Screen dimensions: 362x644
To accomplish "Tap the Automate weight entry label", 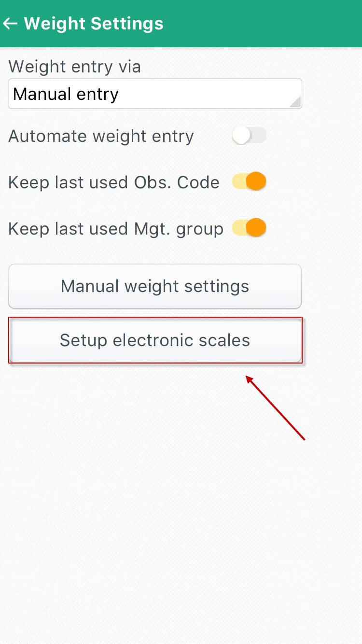I will (x=101, y=137).
